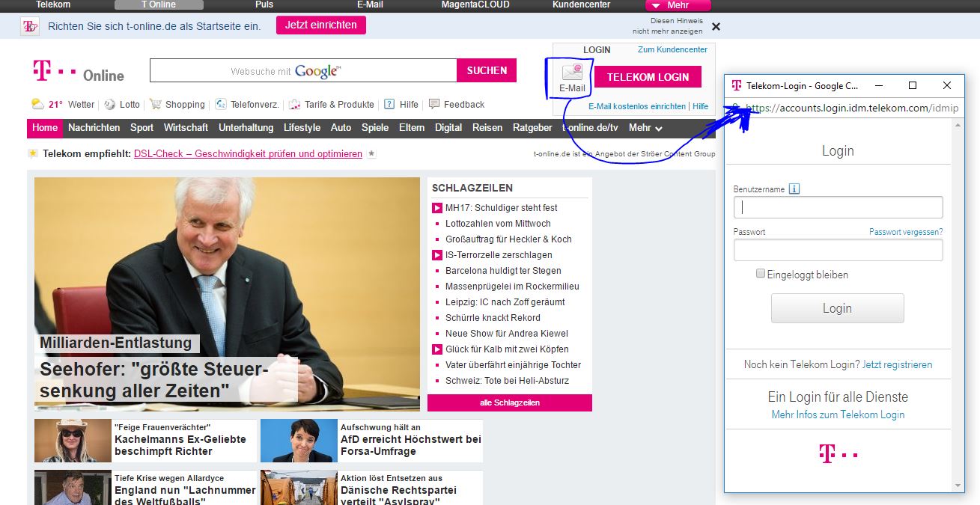Click the login popup vertical scrollbar
The height and width of the screenshot is (505, 980).
pos(959,307)
